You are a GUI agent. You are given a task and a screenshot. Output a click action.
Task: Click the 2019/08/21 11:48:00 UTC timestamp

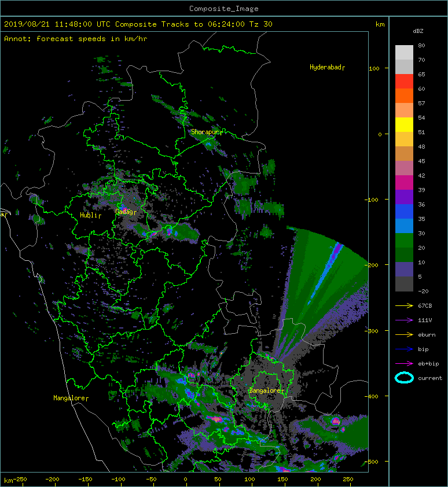[x=57, y=24]
